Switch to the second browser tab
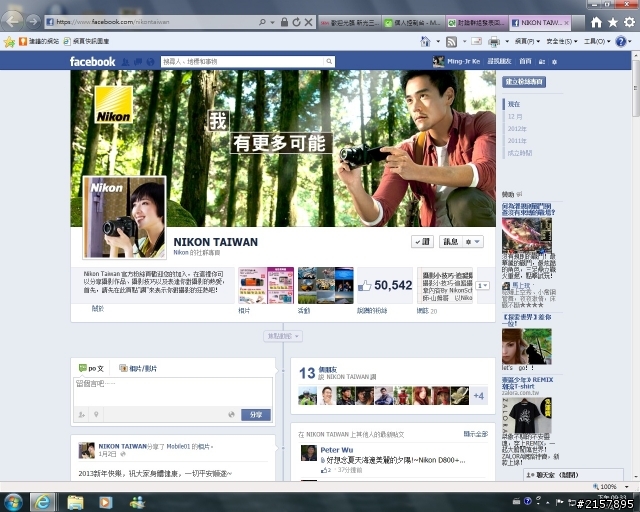This screenshot has width=640, height=512. (x=413, y=23)
